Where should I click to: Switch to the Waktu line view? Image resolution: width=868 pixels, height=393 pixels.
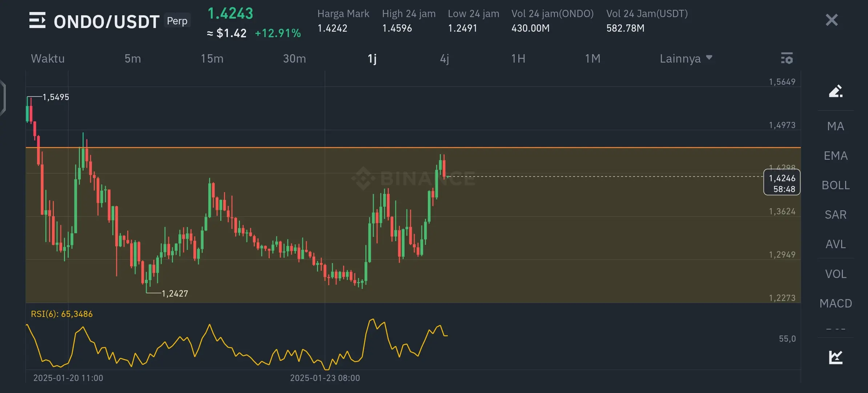click(48, 59)
